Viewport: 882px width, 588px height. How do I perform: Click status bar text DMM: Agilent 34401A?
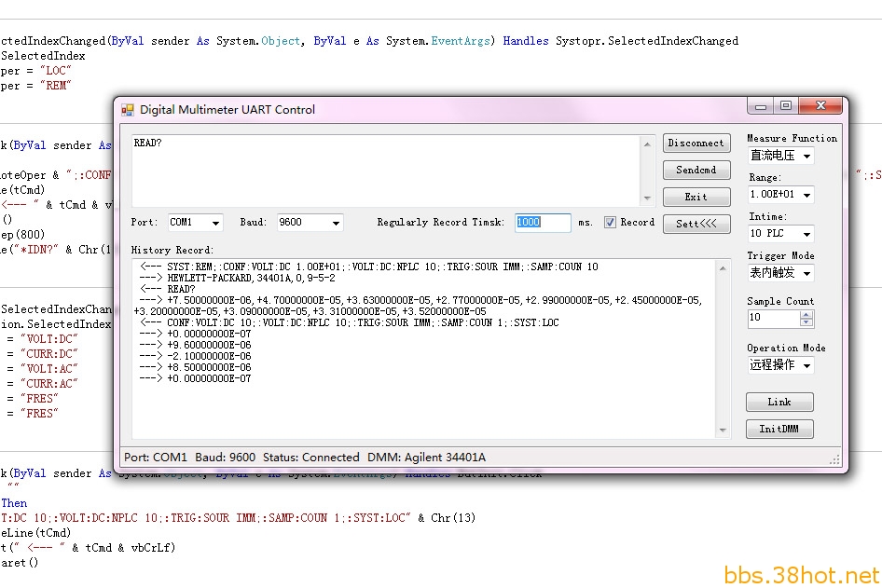coord(426,458)
